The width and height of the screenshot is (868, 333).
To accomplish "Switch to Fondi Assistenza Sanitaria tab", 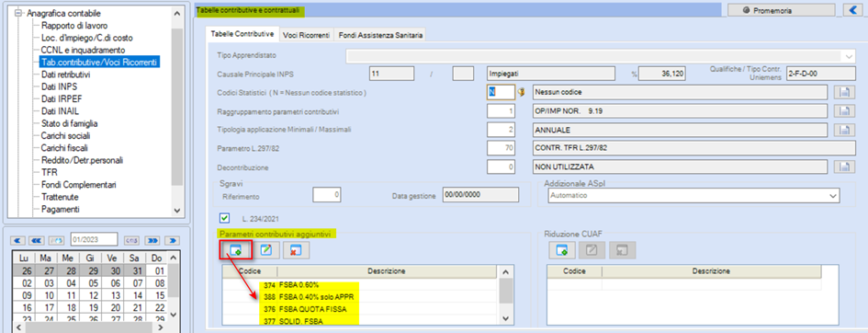I will [379, 35].
